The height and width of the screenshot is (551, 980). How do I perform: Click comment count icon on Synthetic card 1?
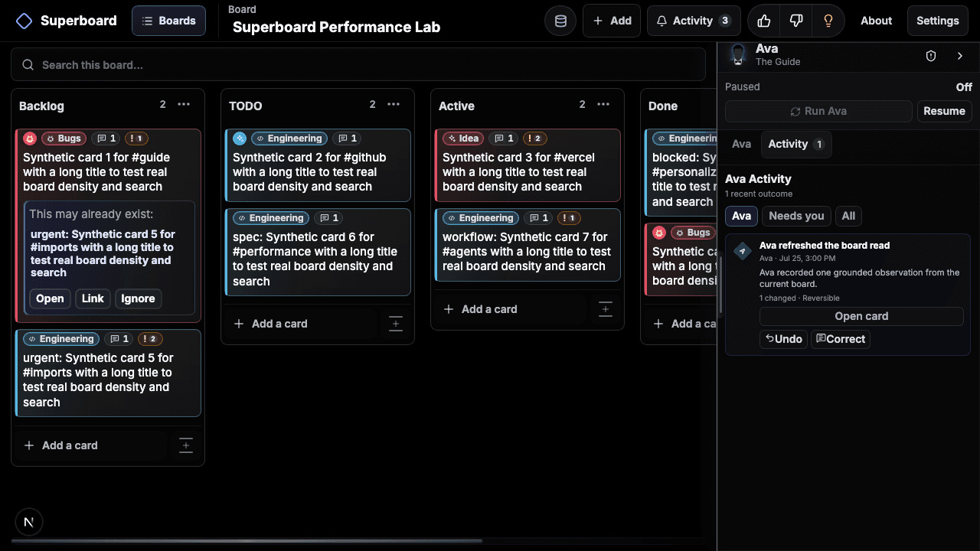(x=106, y=139)
